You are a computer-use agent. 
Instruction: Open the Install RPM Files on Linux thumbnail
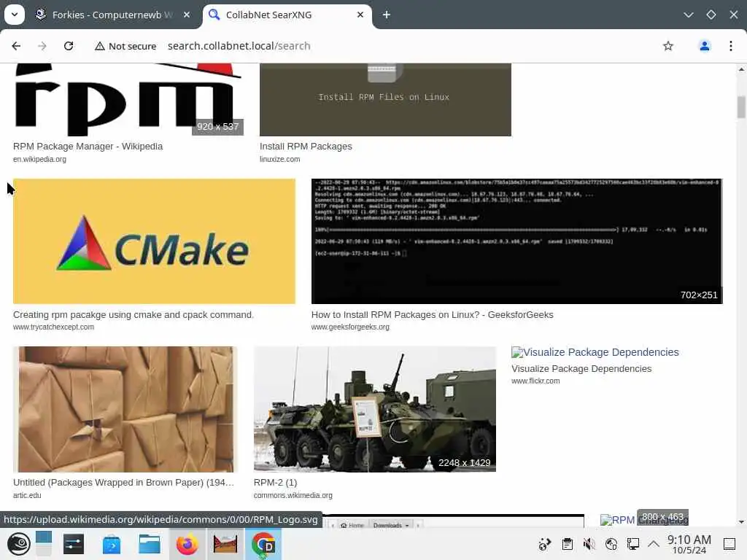(385, 99)
